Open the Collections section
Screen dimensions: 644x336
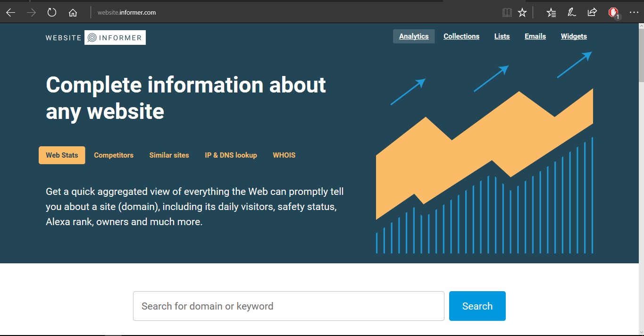[461, 36]
